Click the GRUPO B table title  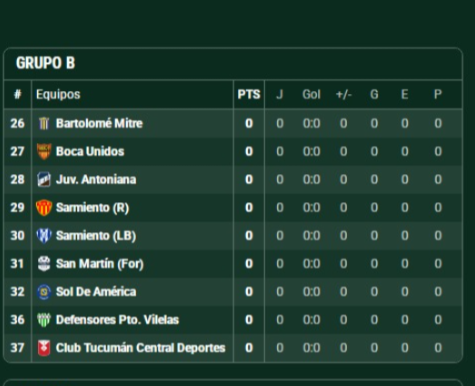pyautogui.click(x=46, y=63)
